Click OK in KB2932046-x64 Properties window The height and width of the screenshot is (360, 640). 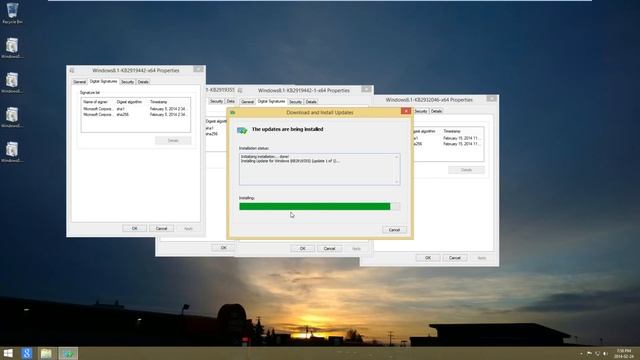point(428,258)
